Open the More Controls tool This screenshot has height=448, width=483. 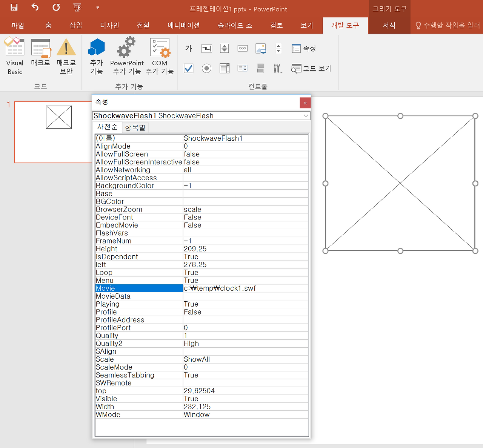pos(278,68)
